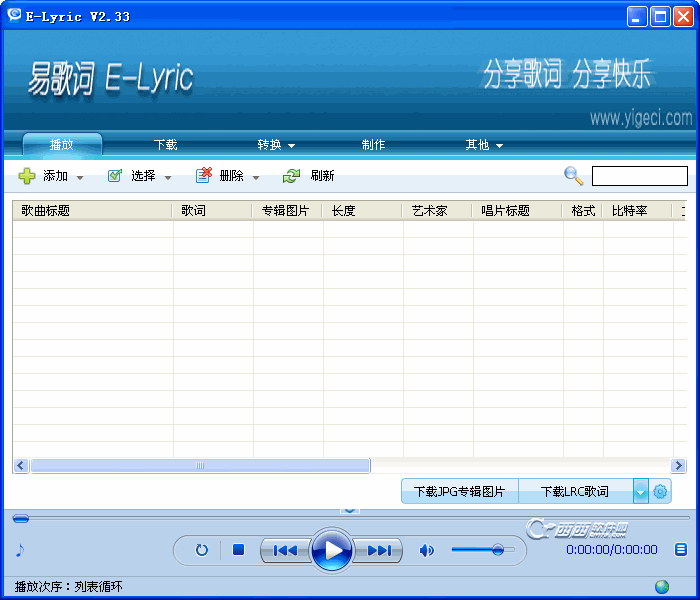700x600 pixels.
Task: Switch to the 制作 tab
Action: click(x=373, y=145)
